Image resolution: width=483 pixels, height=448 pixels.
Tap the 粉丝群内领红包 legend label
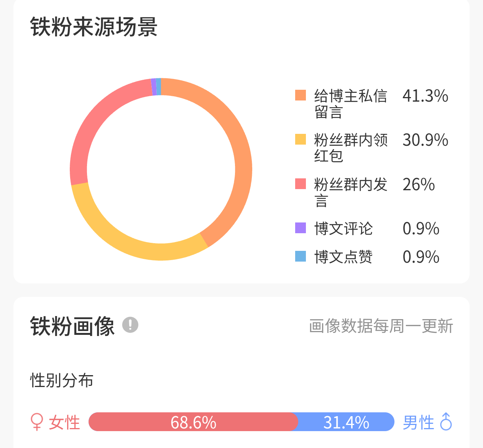point(351,148)
